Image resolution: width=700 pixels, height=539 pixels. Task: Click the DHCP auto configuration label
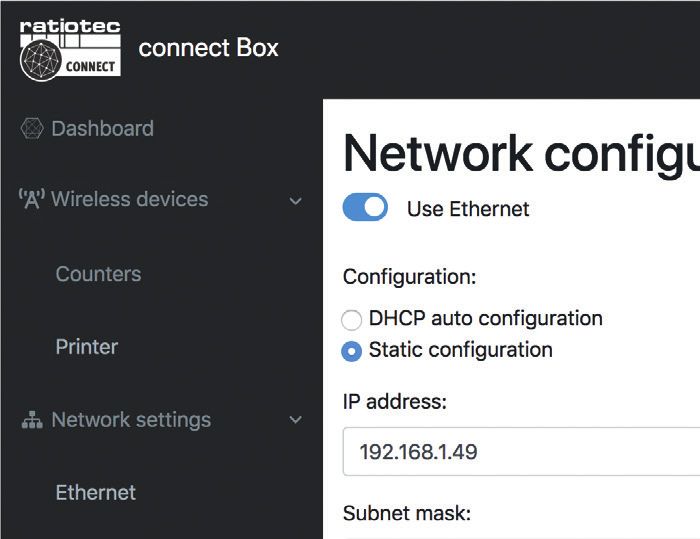point(486,319)
